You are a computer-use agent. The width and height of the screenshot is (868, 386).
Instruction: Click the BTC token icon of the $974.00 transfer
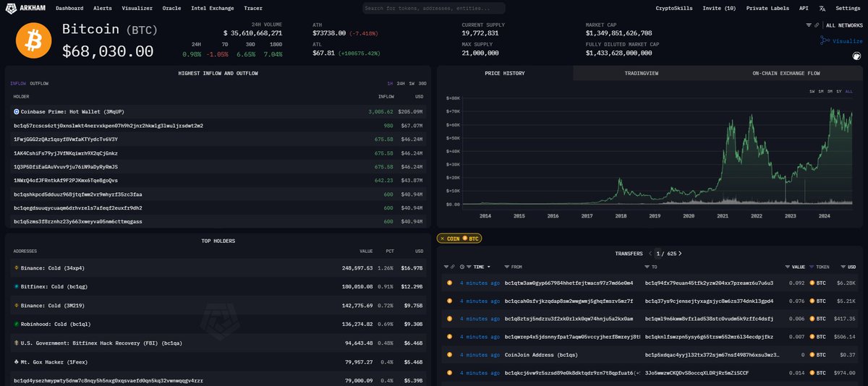(x=812, y=373)
